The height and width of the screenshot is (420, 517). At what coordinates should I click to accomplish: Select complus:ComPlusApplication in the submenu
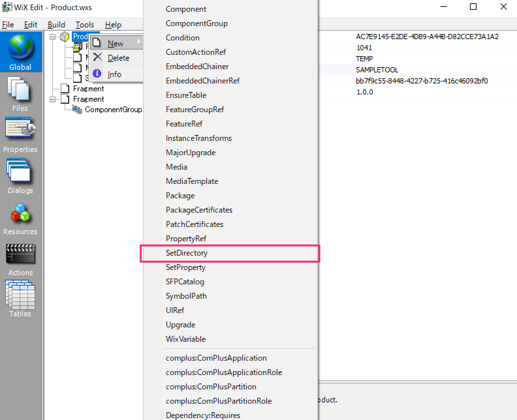(x=230, y=358)
